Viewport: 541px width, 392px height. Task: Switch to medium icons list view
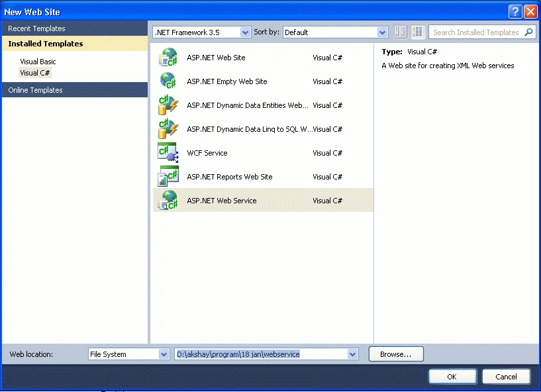click(x=417, y=32)
